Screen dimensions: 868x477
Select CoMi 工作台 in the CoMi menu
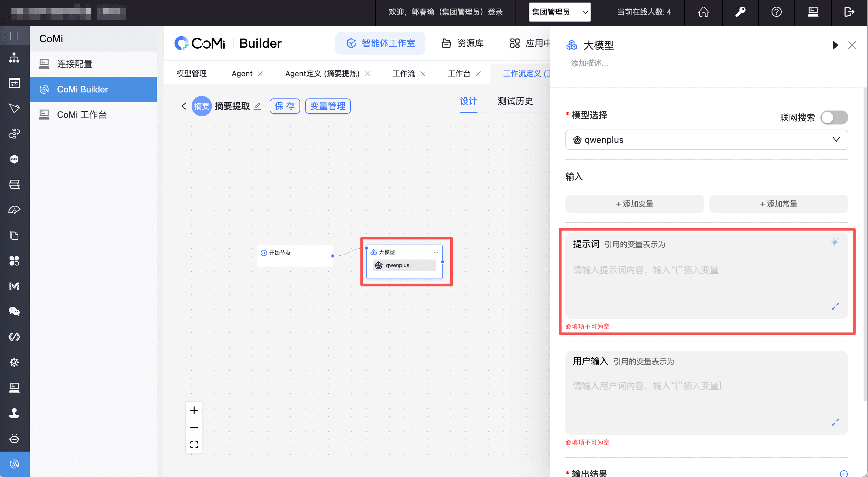93,115
